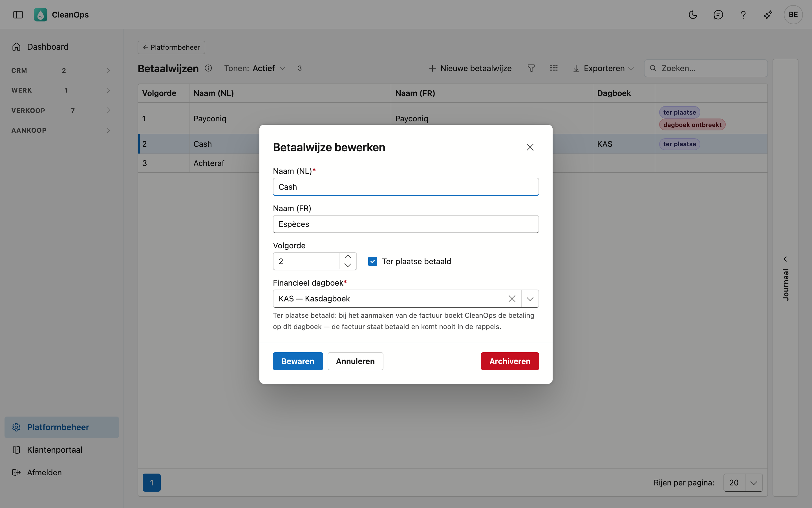Open the table filter funnel icon

click(531, 68)
